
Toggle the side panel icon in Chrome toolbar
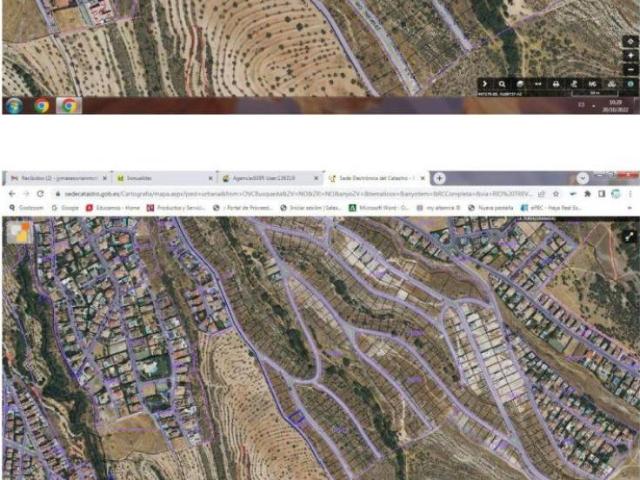click(x=602, y=194)
